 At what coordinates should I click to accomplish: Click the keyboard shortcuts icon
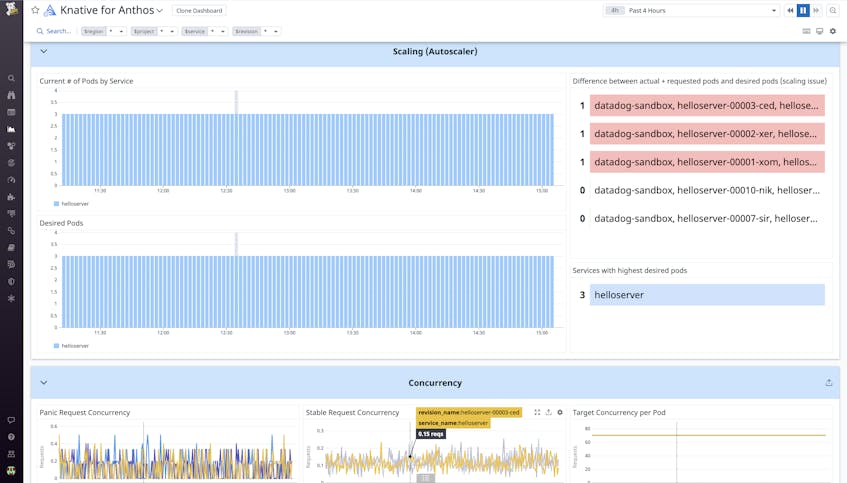point(806,31)
